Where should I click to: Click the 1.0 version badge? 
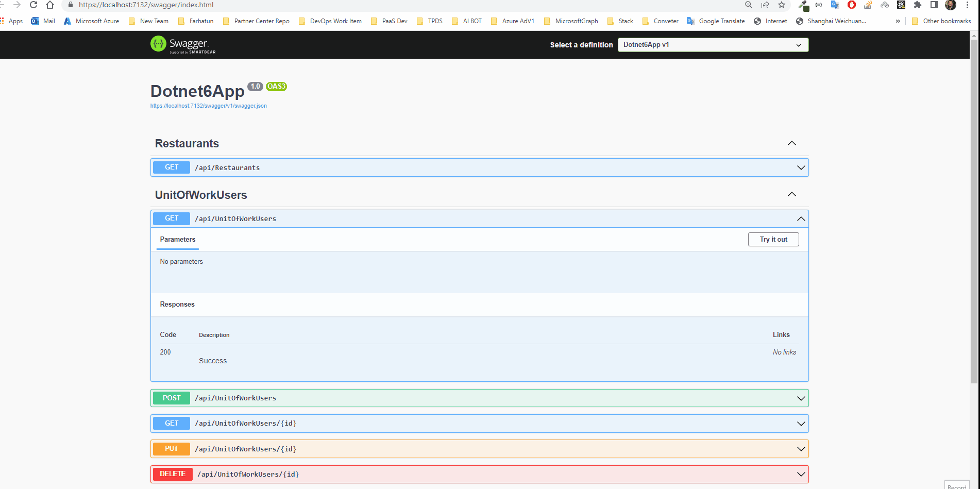coord(255,86)
